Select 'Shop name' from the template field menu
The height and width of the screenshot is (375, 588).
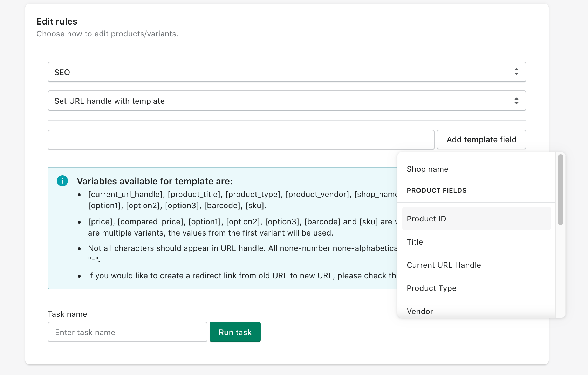[427, 169]
